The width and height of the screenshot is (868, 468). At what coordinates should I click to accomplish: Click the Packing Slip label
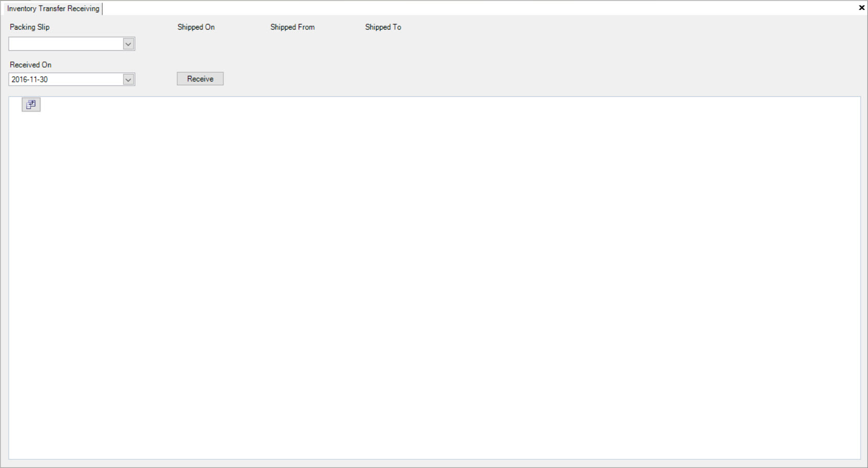coord(30,27)
